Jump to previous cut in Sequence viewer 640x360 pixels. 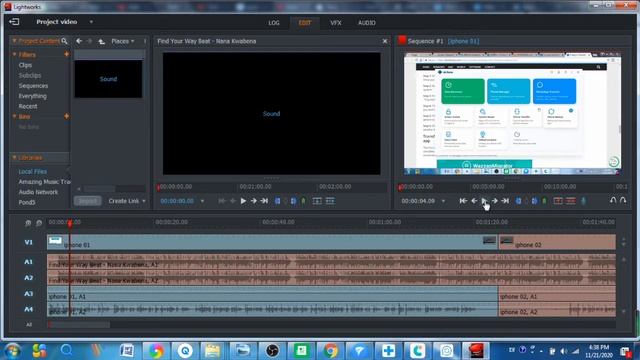point(463,201)
